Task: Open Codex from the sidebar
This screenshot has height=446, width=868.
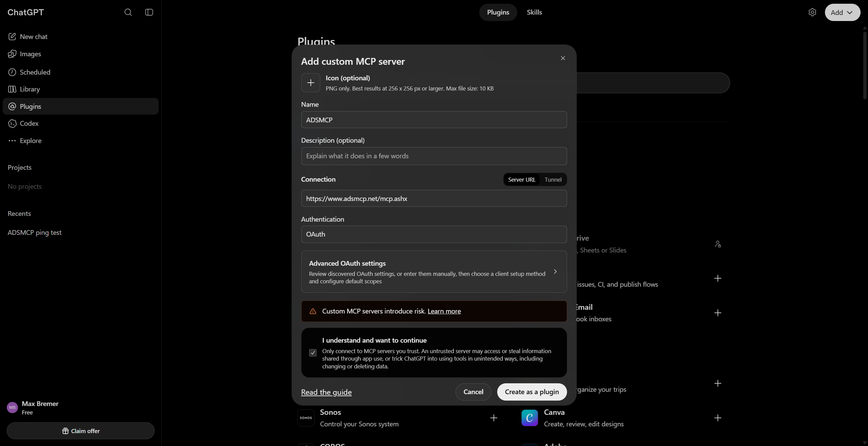Action: click(x=80, y=123)
